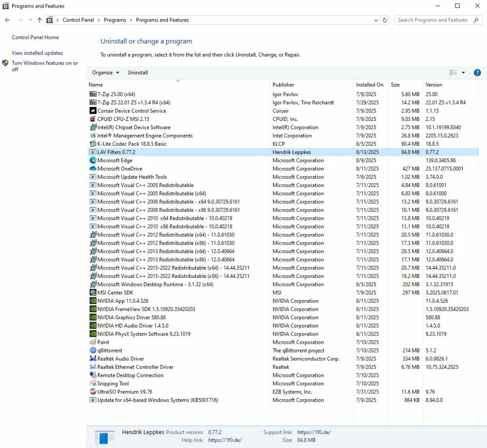Click the NVIDIA PhysX System Software icon
Image resolution: width=487 pixels, height=448 pixels.
(92, 334)
